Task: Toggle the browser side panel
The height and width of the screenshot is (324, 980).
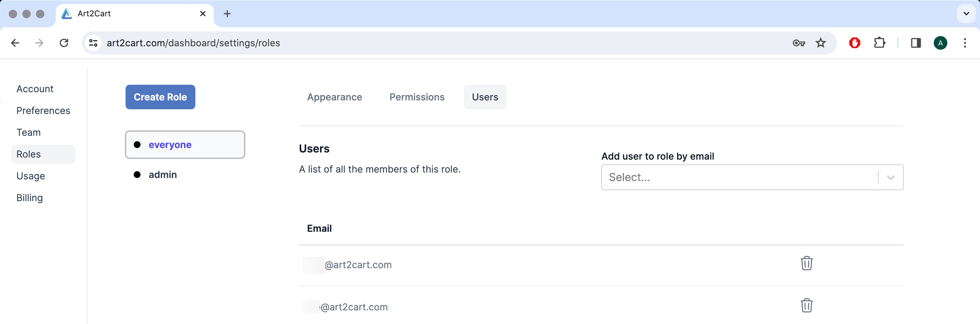Action: click(x=916, y=43)
